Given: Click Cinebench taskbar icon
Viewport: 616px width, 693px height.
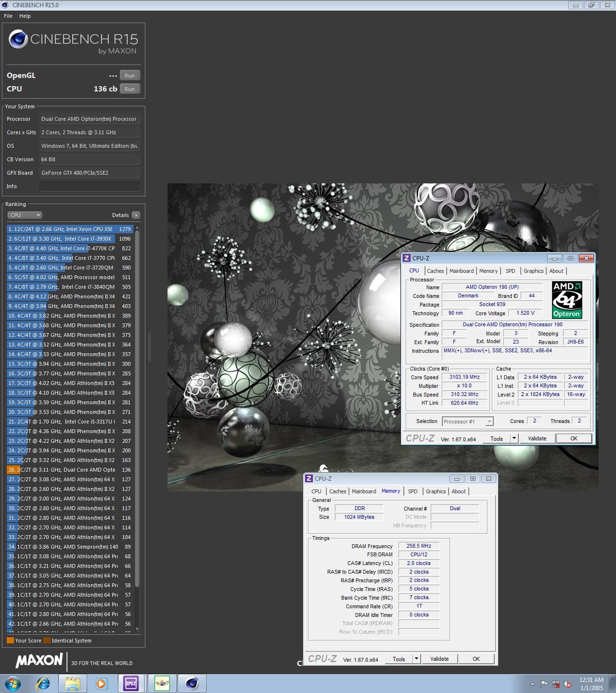Looking at the screenshot, I should (192, 683).
